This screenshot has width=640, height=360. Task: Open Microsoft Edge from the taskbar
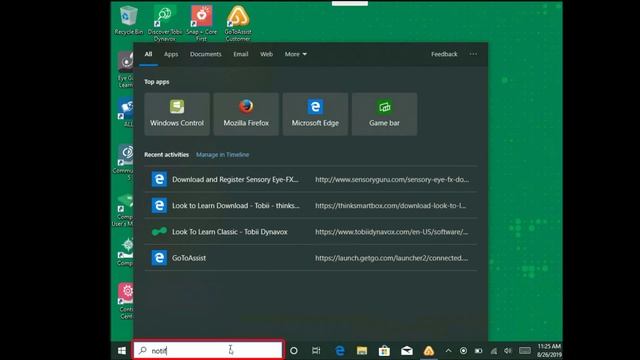(x=339, y=351)
